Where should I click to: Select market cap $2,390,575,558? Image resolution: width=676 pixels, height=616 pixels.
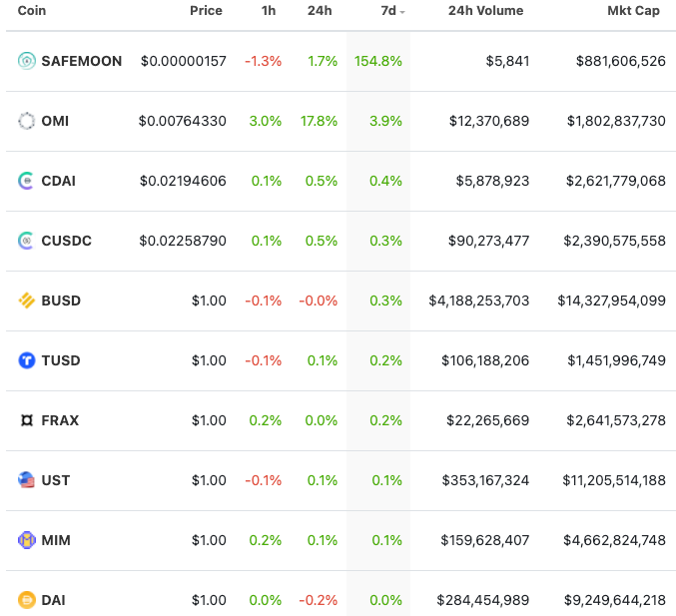(x=615, y=241)
